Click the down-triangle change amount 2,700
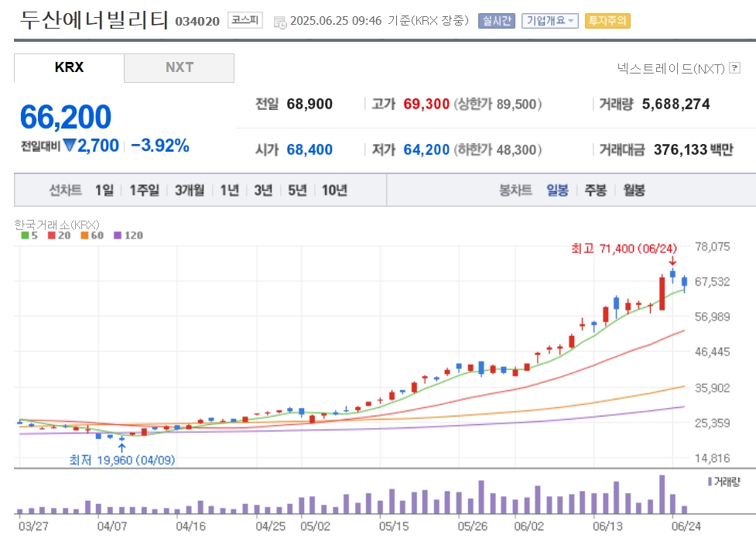 [x=91, y=146]
